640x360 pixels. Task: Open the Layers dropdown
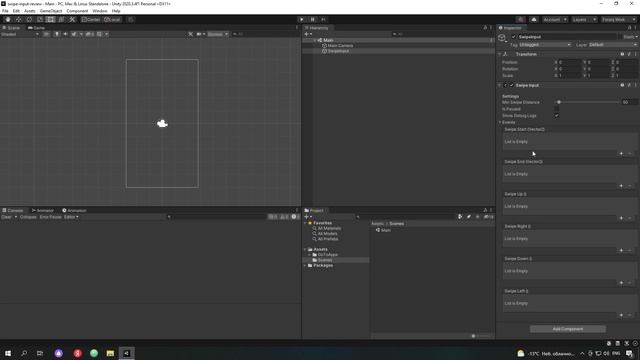(x=584, y=20)
